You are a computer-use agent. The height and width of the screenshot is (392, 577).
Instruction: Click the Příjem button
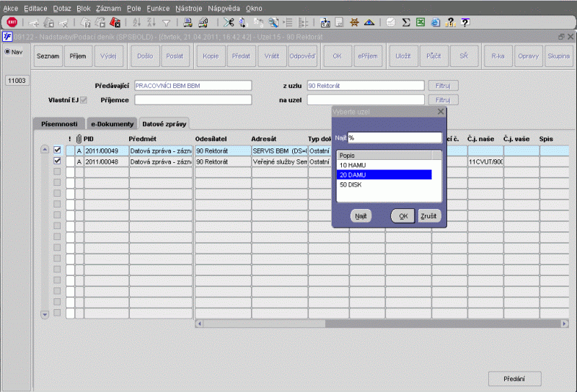tap(78, 56)
